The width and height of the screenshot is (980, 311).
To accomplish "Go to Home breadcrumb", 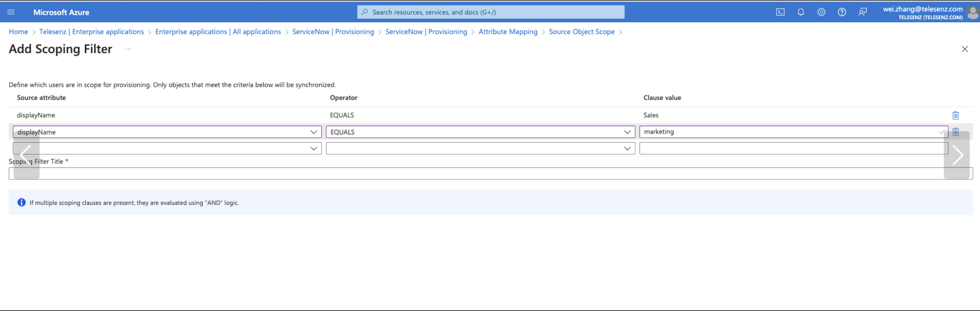I will pyautogui.click(x=18, y=32).
